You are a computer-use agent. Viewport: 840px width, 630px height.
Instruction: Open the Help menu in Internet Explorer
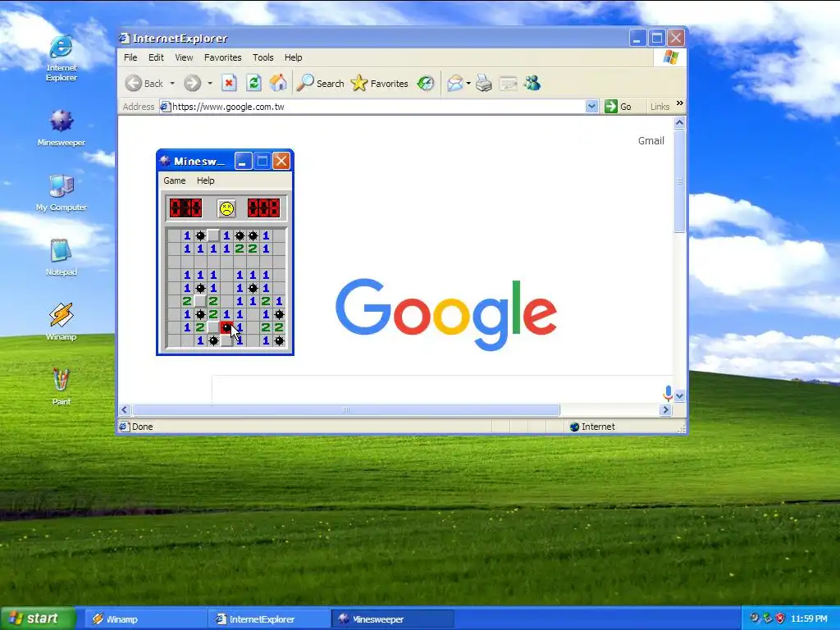pos(293,57)
